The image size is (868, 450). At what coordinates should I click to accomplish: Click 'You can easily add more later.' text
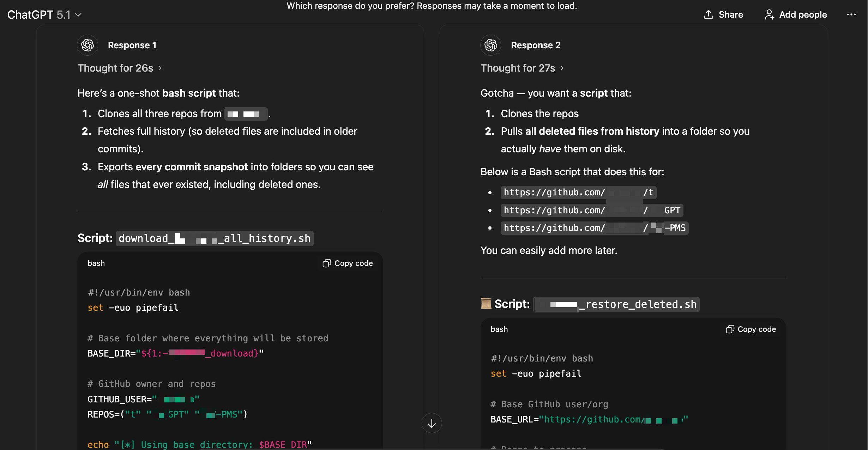coord(549,250)
